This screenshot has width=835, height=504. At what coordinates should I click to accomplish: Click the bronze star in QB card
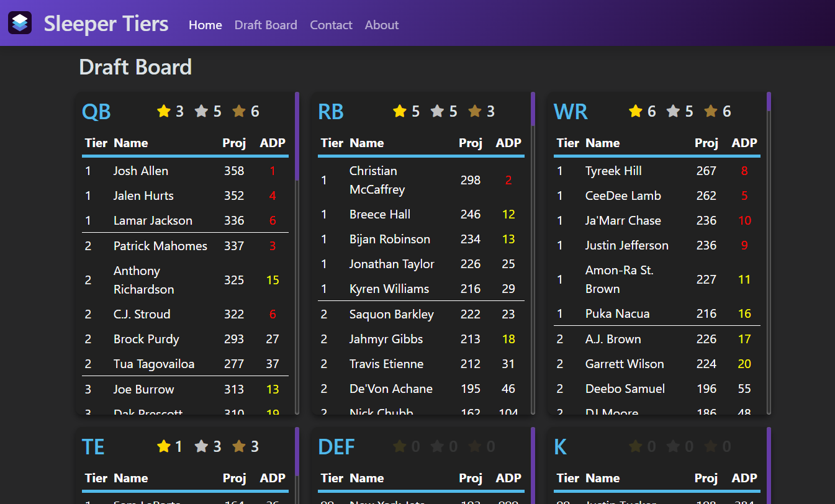point(239,111)
